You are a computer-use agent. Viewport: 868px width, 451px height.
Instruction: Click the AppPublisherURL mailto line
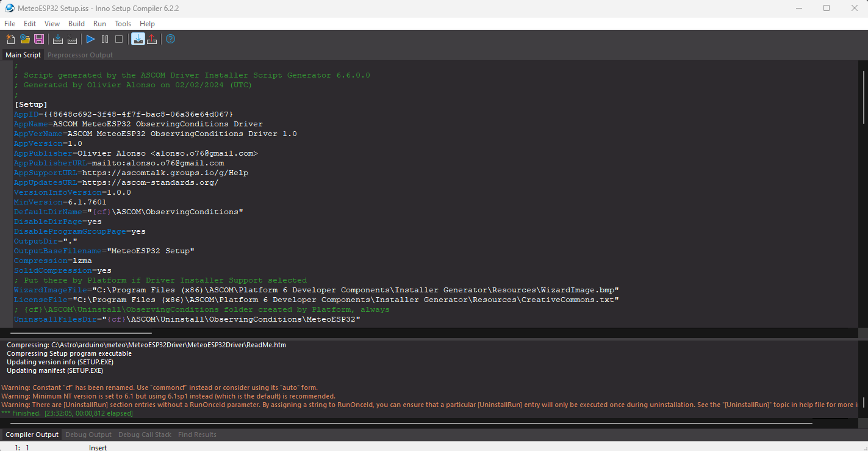pyautogui.click(x=119, y=163)
